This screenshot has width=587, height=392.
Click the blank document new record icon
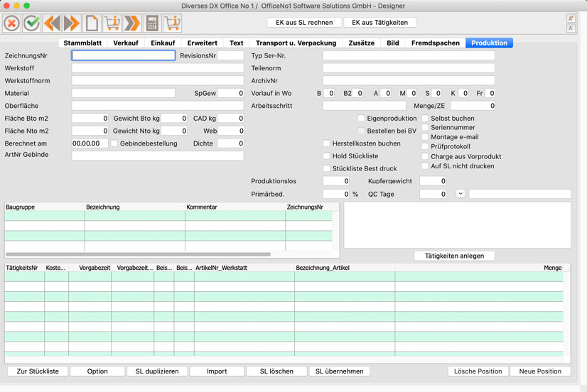(x=92, y=23)
